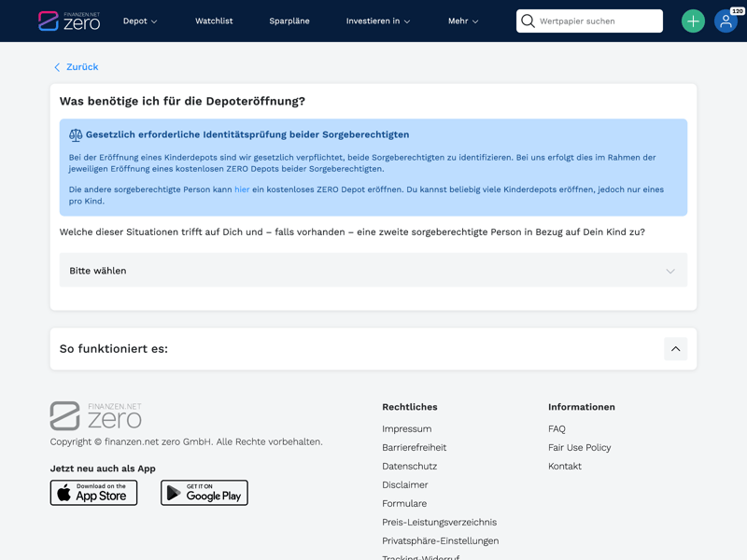The image size is (747, 560).
Task: Open the 'Bitte wählen' dropdown
Action: 373,271
